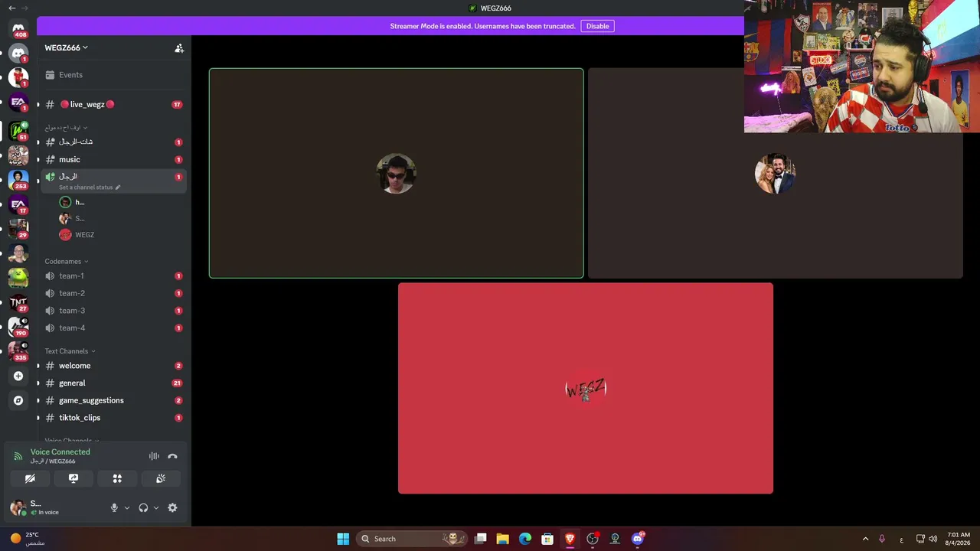Select user h... in voice channel list

[x=121, y=202]
